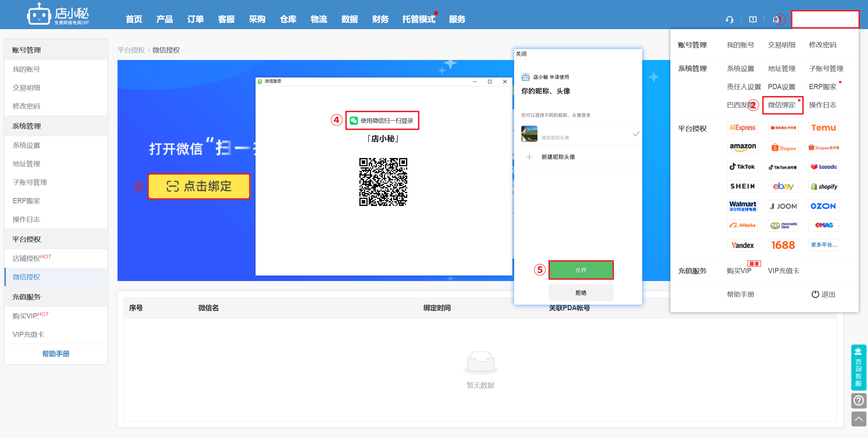Click the notification bell icon

pos(776,20)
